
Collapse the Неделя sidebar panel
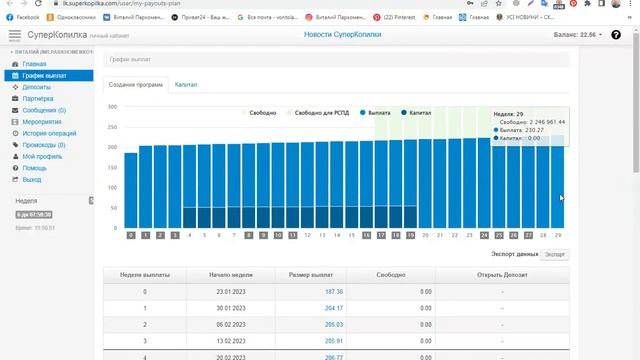coord(91,200)
